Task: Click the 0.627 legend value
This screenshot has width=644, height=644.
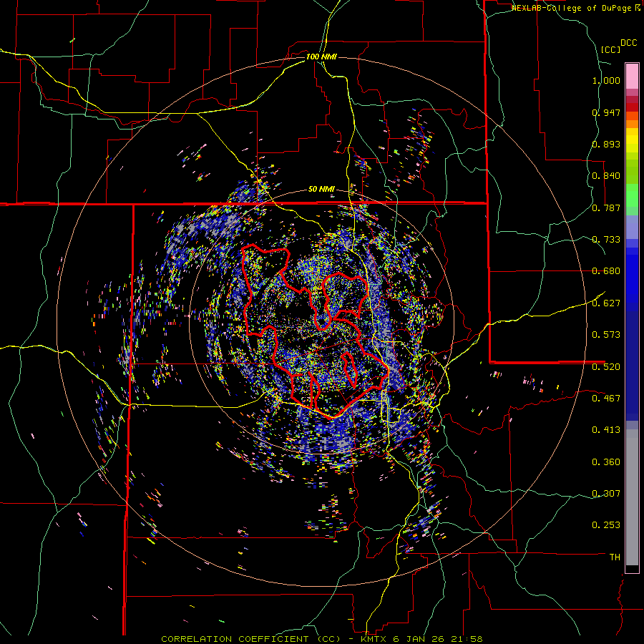Action: coord(606,303)
